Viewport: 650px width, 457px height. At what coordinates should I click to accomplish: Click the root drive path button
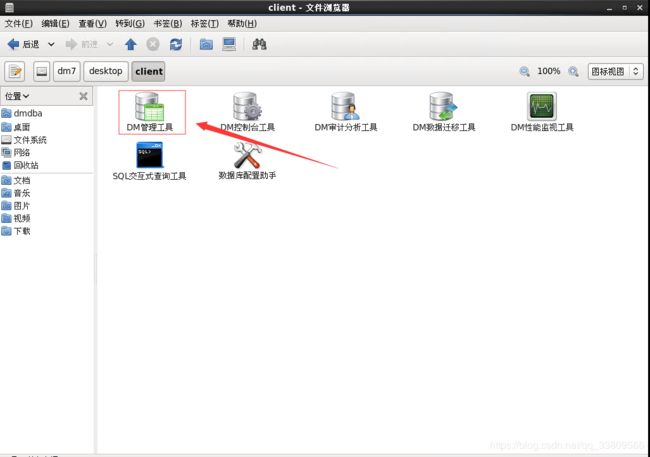tap(41, 71)
